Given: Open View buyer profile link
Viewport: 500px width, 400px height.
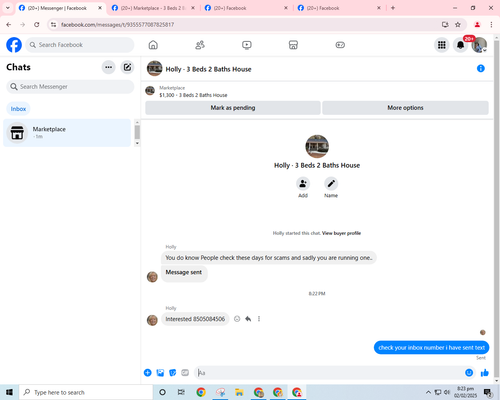Looking at the screenshot, I should pos(341,233).
